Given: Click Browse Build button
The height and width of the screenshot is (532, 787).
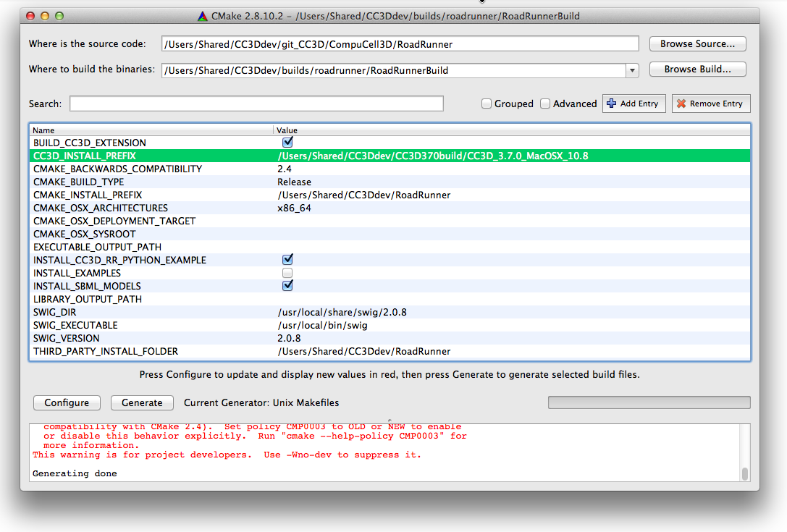Looking at the screenshot, I should point(697,69).
